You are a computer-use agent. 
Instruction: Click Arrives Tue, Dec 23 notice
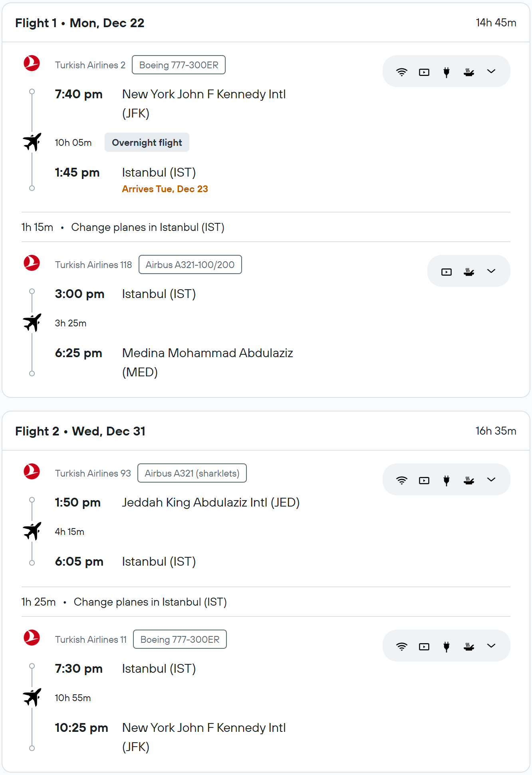click(165, 189)
